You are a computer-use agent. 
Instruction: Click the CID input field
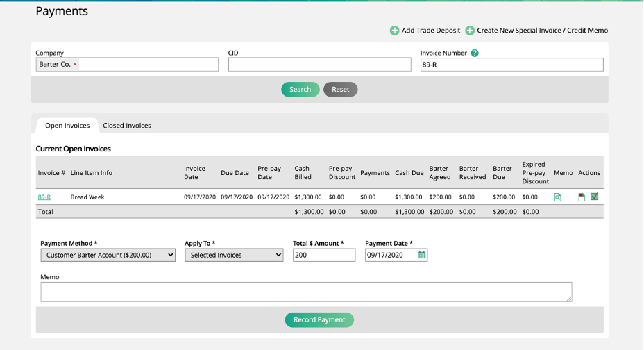(319, 65)
